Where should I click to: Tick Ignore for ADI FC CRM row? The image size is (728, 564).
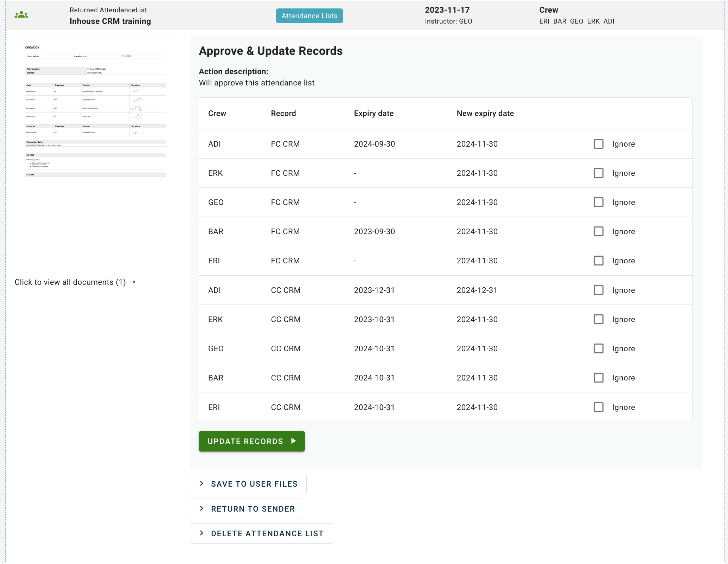click(x=598, y=144)
